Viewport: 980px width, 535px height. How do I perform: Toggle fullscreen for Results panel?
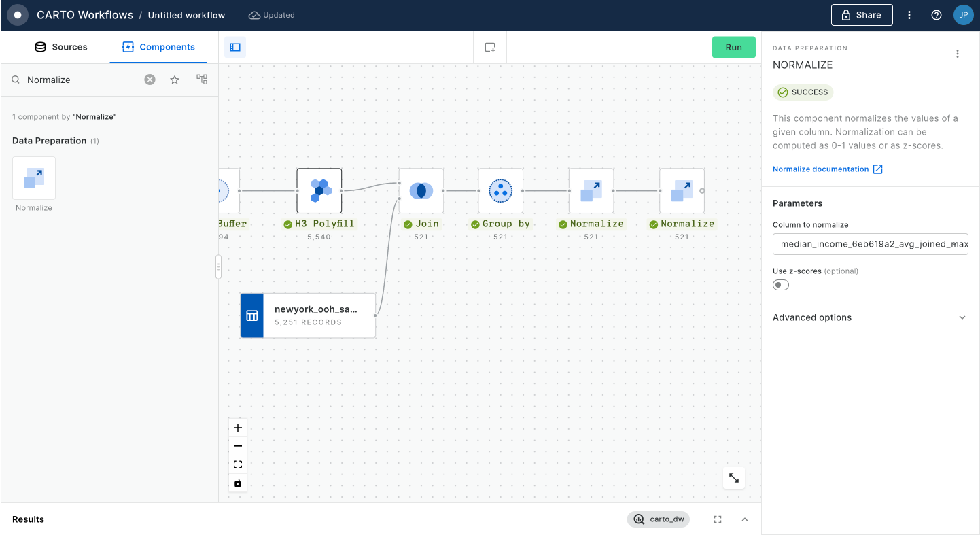point(718,519)
